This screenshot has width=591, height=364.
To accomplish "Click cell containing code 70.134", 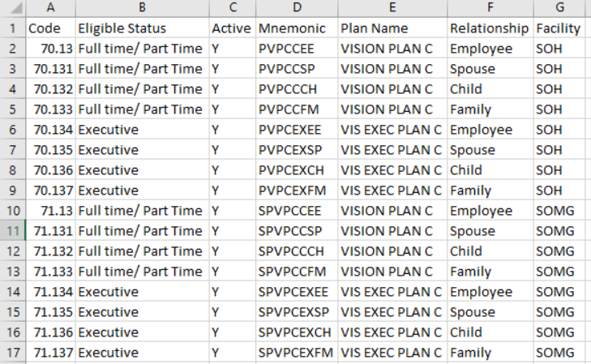I will click(x=50, y=130).
